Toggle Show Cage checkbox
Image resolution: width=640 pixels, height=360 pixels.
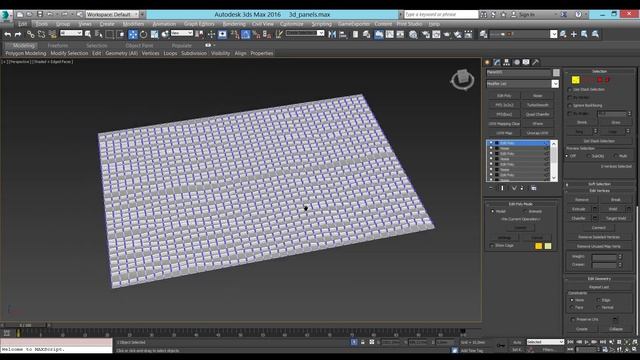491,246
